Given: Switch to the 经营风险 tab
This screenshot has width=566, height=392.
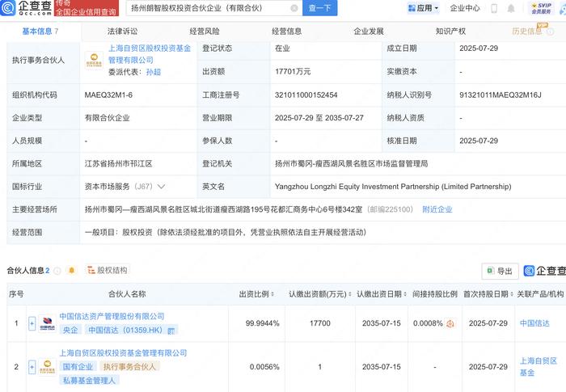Looking at the screenshot, I should 205,32.
